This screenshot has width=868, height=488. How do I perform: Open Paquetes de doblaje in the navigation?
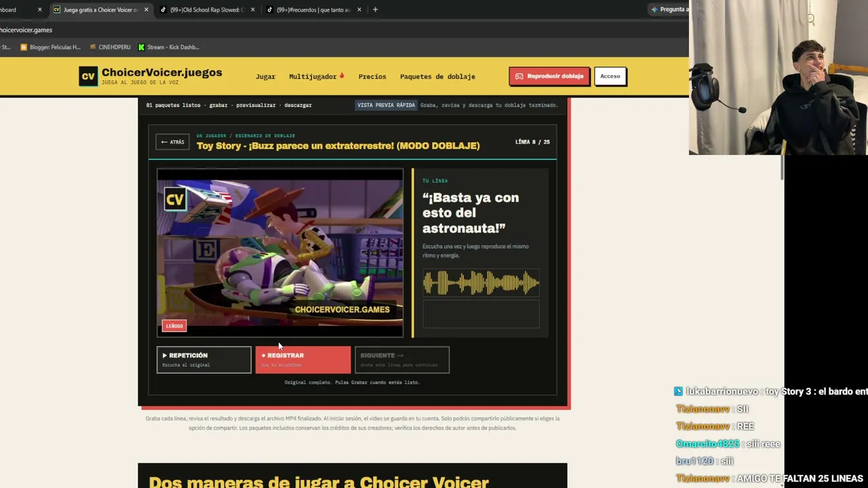[x=437, y=77]
